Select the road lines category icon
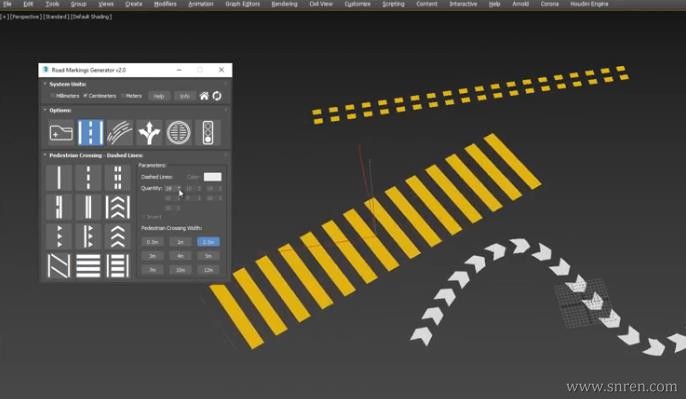The width and height of the screenshot is (686, 399). pyautogui.click(x=91, y=132)
